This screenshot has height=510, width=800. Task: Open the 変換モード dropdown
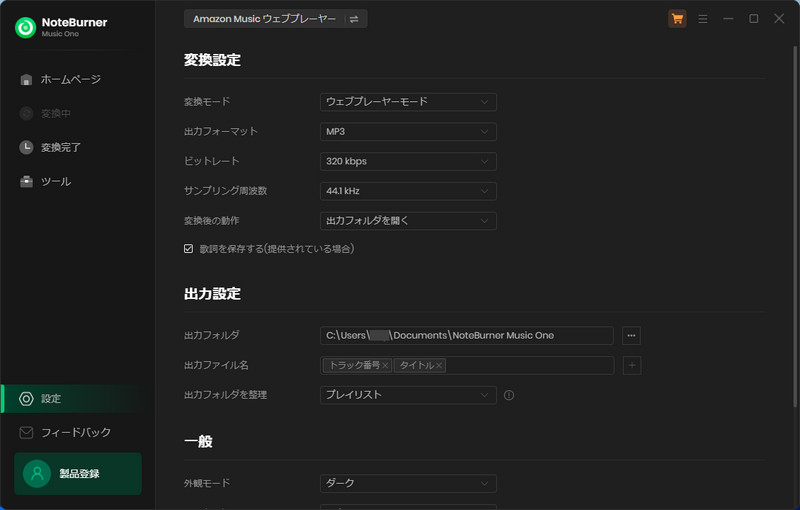click(x=408, y=102)
